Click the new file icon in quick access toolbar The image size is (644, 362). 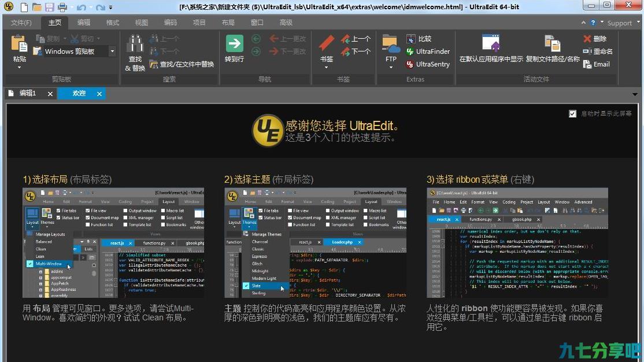[24, 7]
